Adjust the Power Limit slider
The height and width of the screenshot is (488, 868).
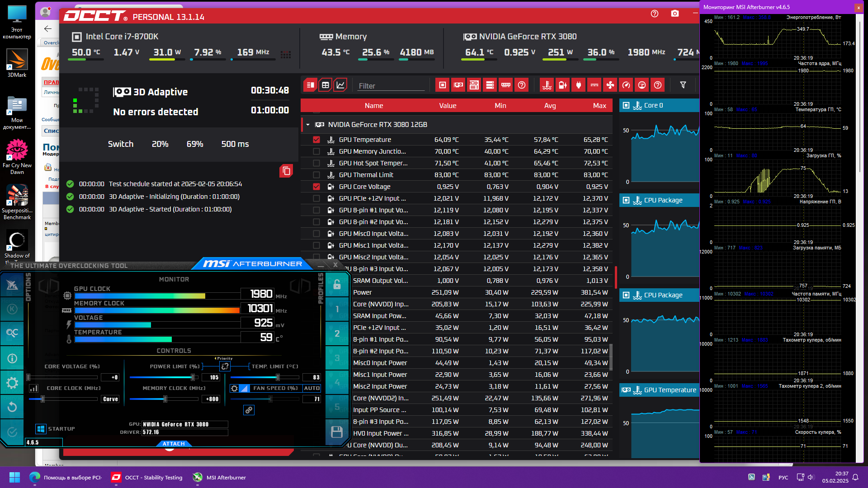coord(193,377)
